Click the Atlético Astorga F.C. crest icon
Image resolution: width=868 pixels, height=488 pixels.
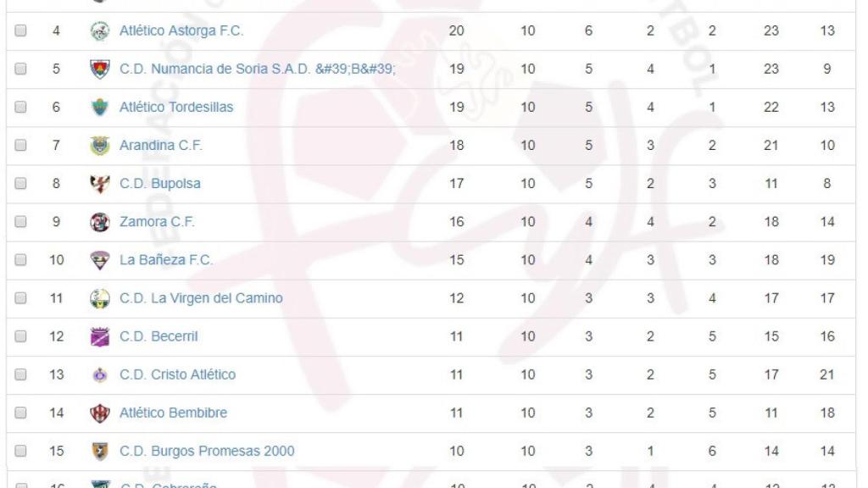pyautogui.click(x=100, y=31)
